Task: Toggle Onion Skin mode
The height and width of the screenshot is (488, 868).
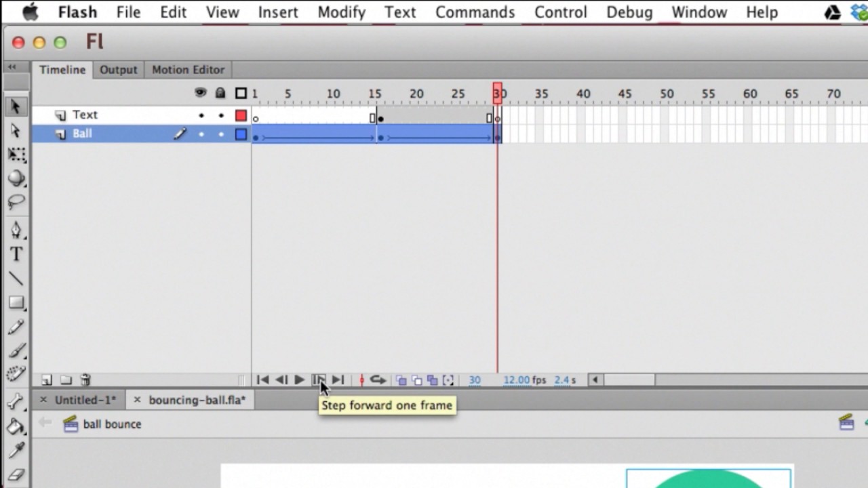Action: [401, 380]
